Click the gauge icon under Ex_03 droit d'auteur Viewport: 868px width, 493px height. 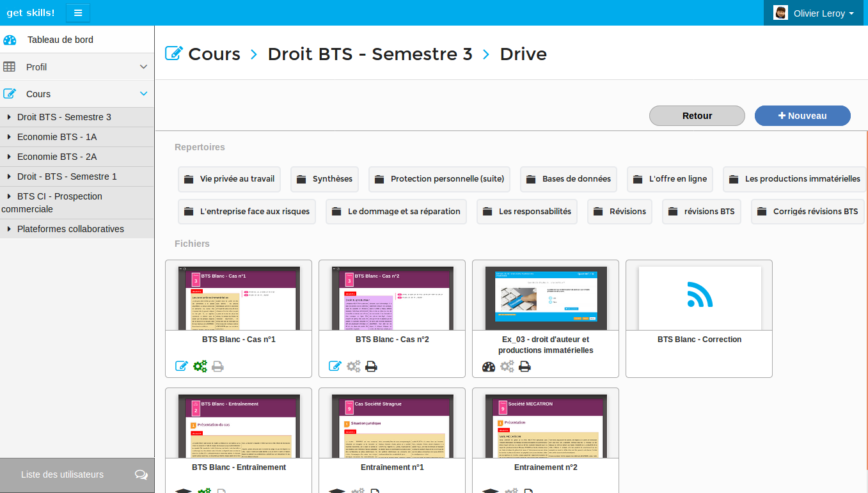pos(489,366)
